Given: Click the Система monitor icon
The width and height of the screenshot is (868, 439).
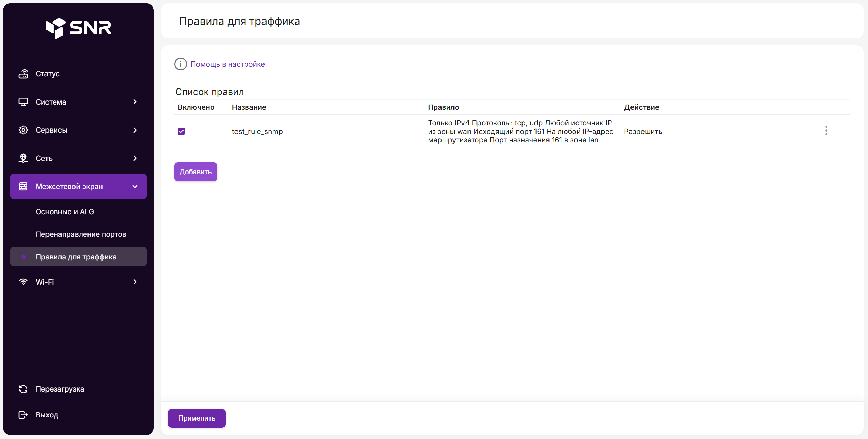Looking at the screenshot, I should coord(23,102).
